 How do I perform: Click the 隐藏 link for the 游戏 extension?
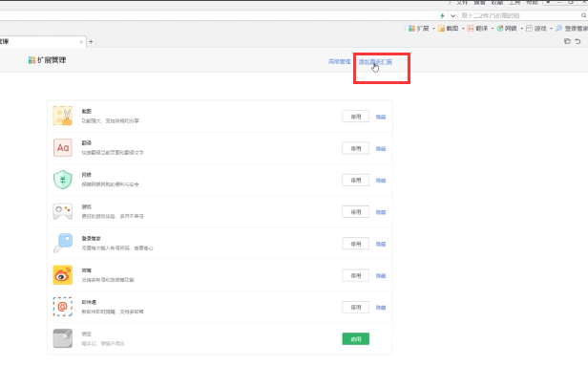coord(381,212)
